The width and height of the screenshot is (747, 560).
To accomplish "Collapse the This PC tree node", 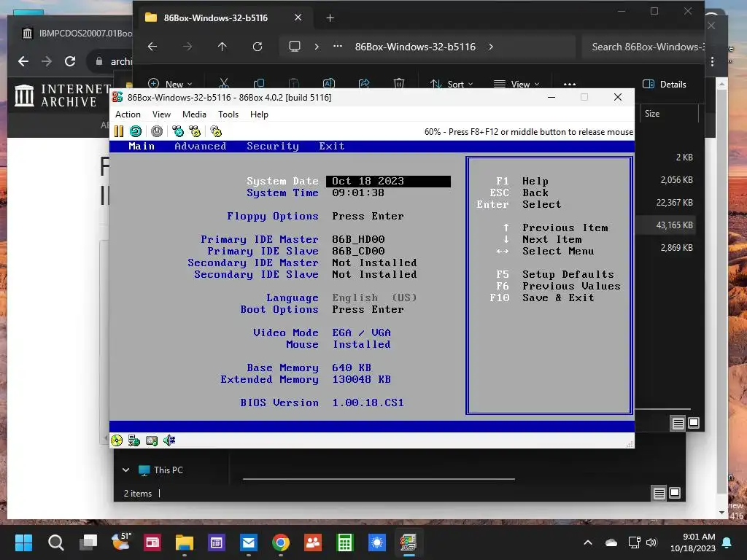I will [125, 470].
